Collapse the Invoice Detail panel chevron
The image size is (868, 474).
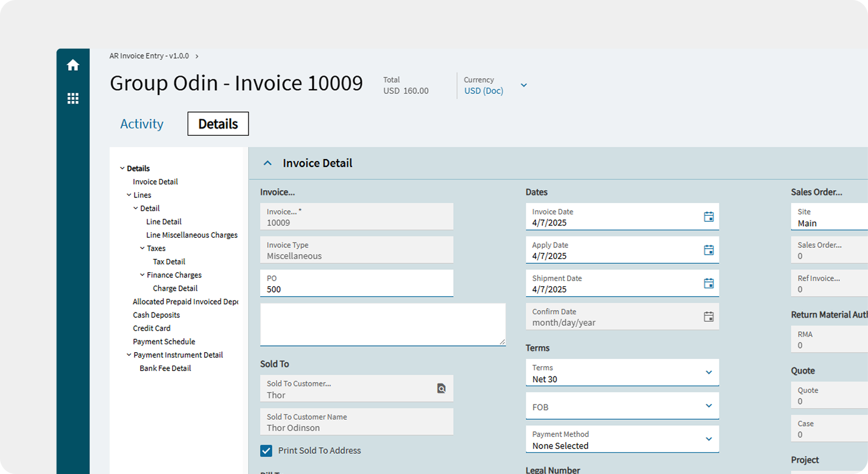267,163
